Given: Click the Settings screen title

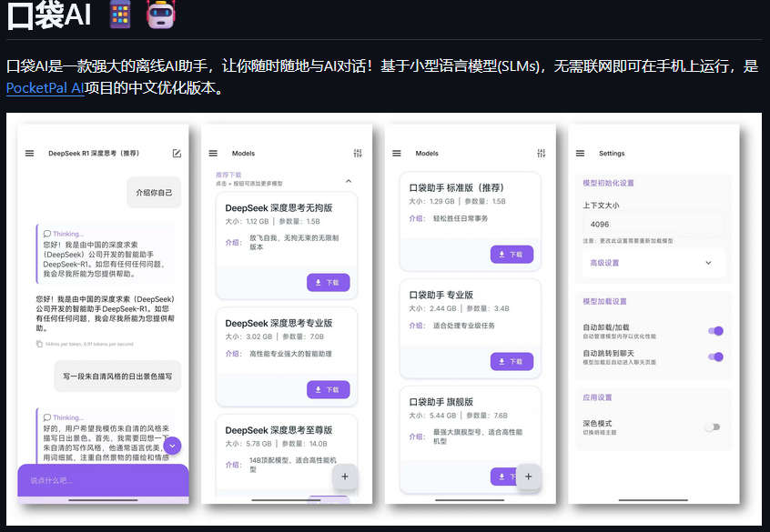Looking at the screenshot, I should coord(612,153).
